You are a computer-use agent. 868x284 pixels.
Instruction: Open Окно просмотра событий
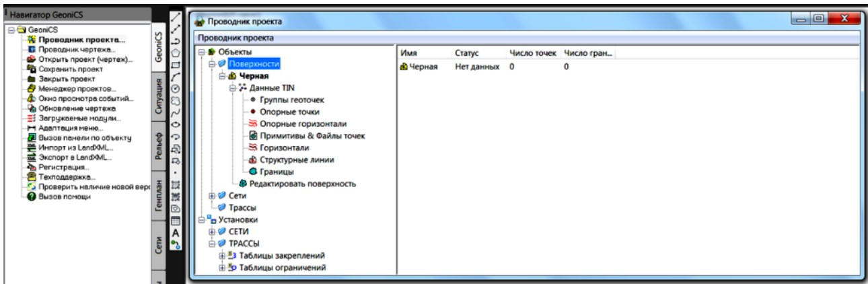[85, 98]
